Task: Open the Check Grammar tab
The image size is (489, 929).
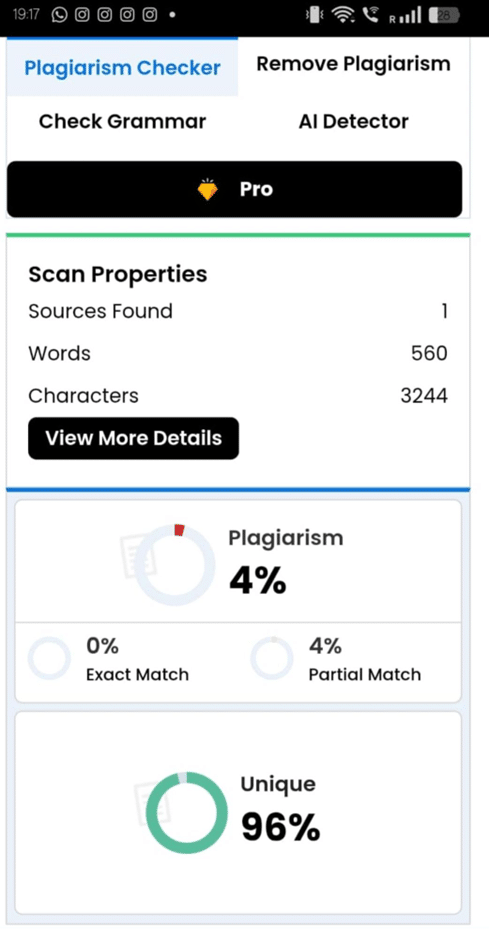Action: pos(122,121)
